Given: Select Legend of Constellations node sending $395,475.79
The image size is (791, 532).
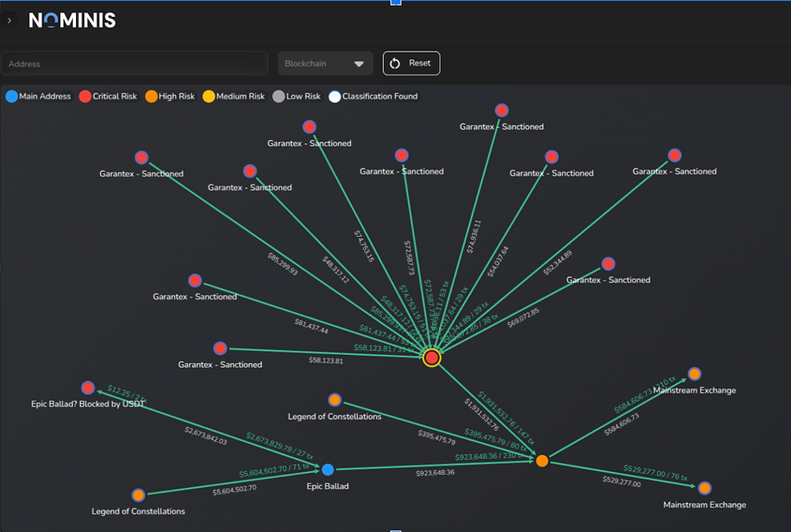Looking at the screenshot, I should (334, 400).
